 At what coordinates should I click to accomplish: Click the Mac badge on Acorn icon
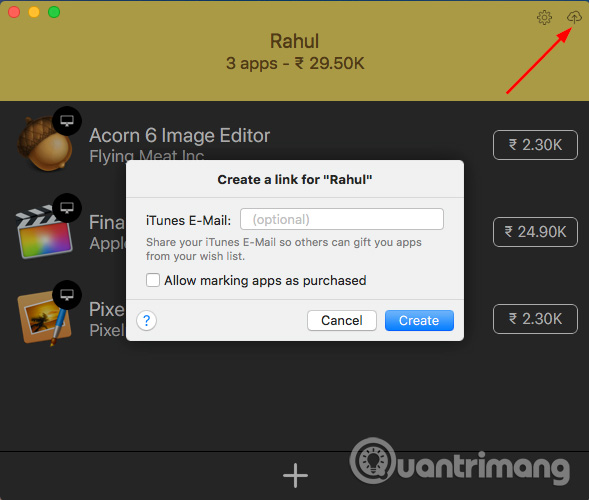pyautogui.click(x=67, y=121)
